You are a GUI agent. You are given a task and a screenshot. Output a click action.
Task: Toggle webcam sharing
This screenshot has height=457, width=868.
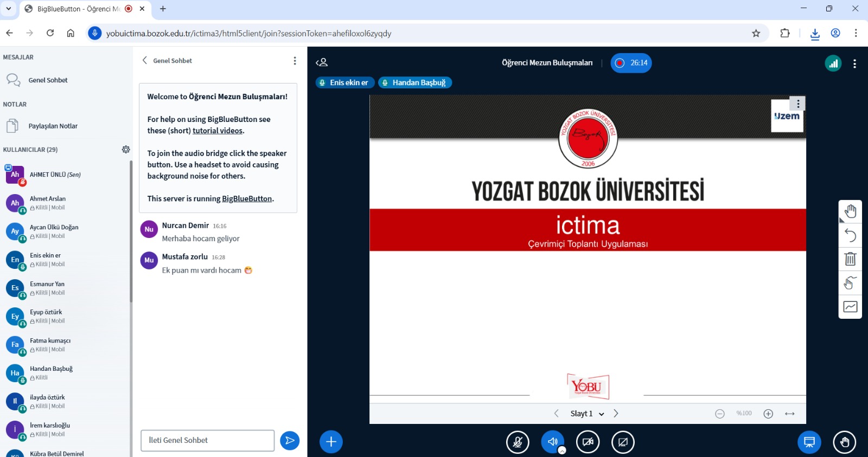(x=588, y=442)
